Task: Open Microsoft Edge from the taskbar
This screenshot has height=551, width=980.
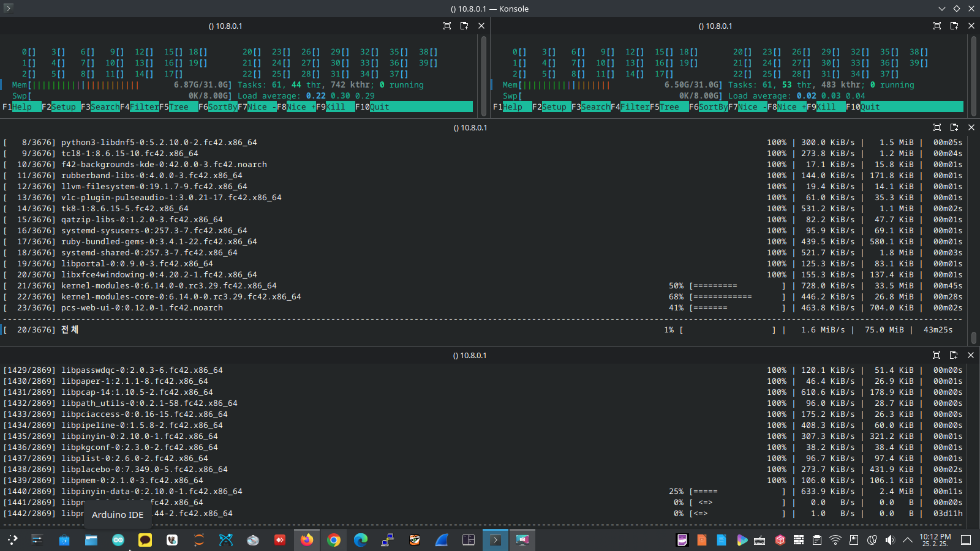Action: point(361,540)
